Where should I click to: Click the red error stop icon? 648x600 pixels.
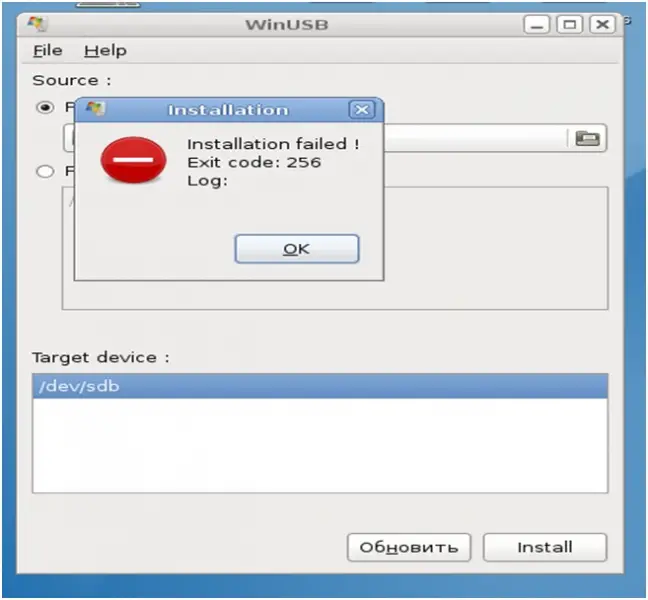point(133,160)
